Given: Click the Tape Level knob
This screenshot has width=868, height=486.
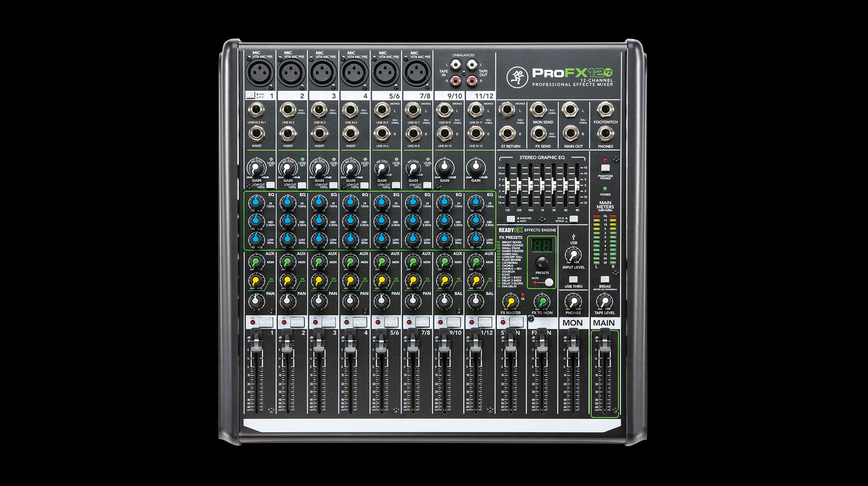Looking at the screenshot, I should 605,302.
